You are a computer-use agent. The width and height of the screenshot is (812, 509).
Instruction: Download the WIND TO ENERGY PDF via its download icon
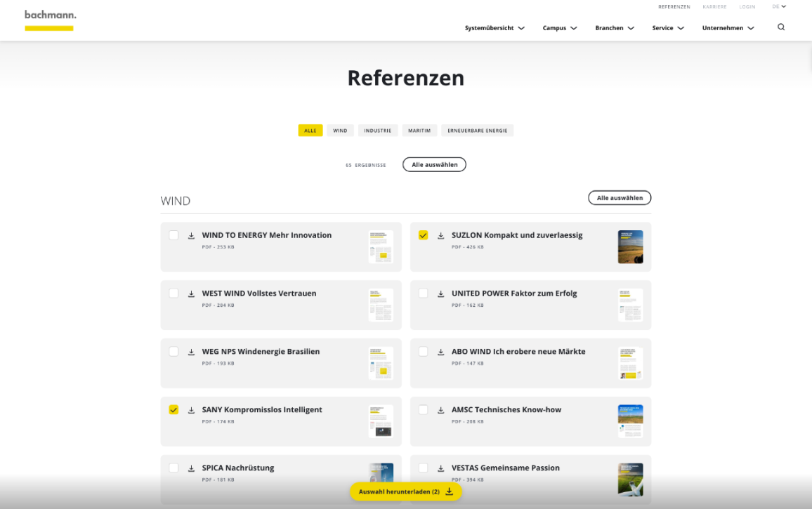pyautogui.click(x=190, y=235)
